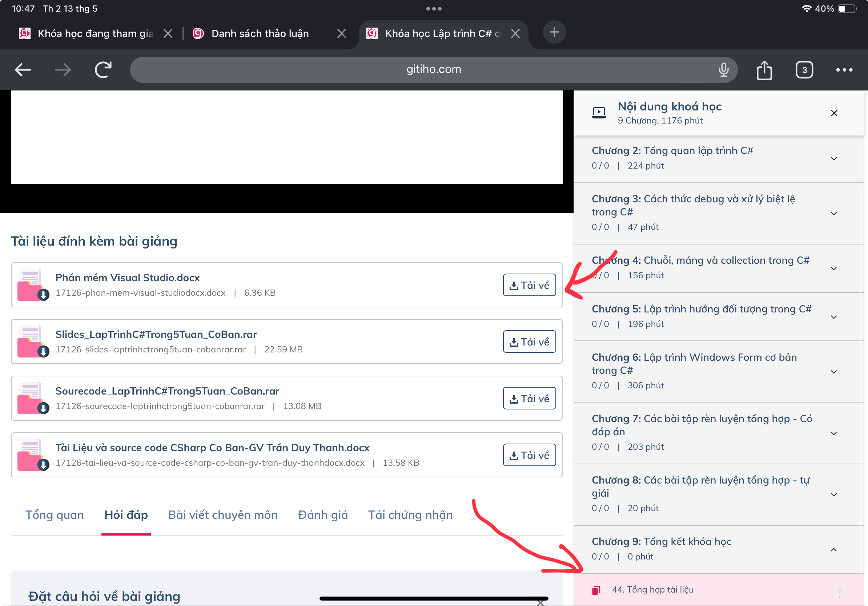
Task: Add a new browser tab
Action: (554, 32)
